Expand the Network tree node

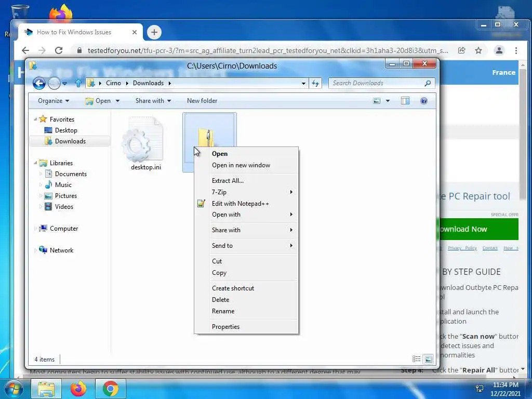point(35,250)
